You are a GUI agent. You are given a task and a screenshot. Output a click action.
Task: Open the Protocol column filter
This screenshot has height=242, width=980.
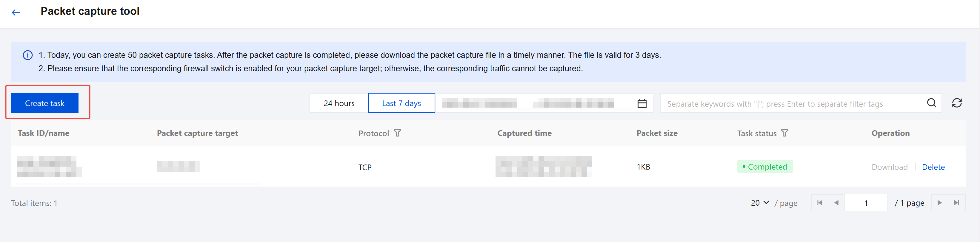[397, 133]
